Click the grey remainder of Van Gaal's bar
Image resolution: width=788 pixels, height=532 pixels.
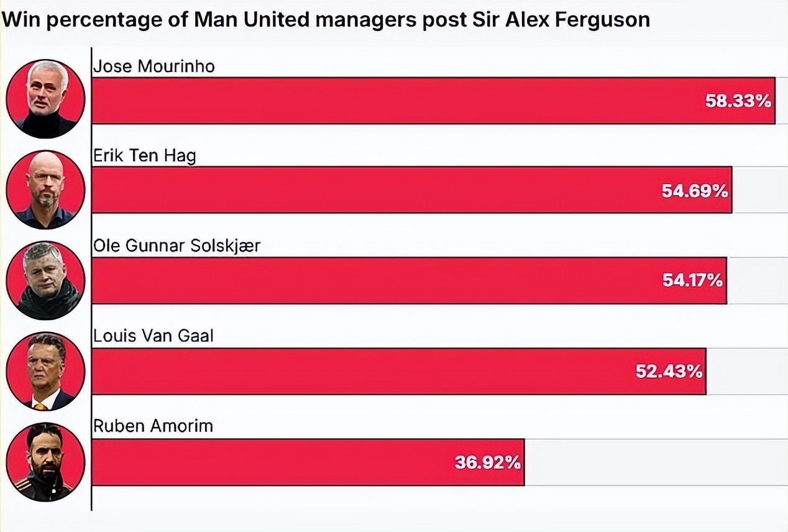tap(746, 372)
